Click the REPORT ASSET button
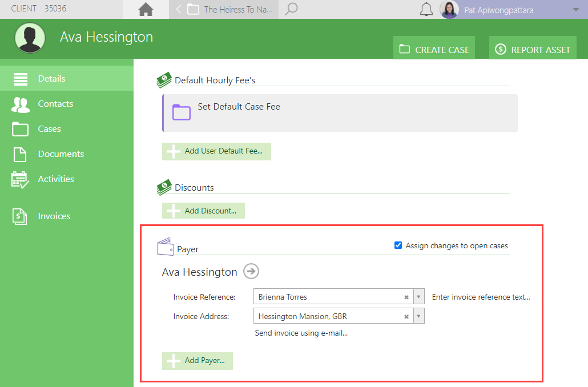The height and width of the screenshot is (387, 588). pyautogui.click(x=533, y=47)
